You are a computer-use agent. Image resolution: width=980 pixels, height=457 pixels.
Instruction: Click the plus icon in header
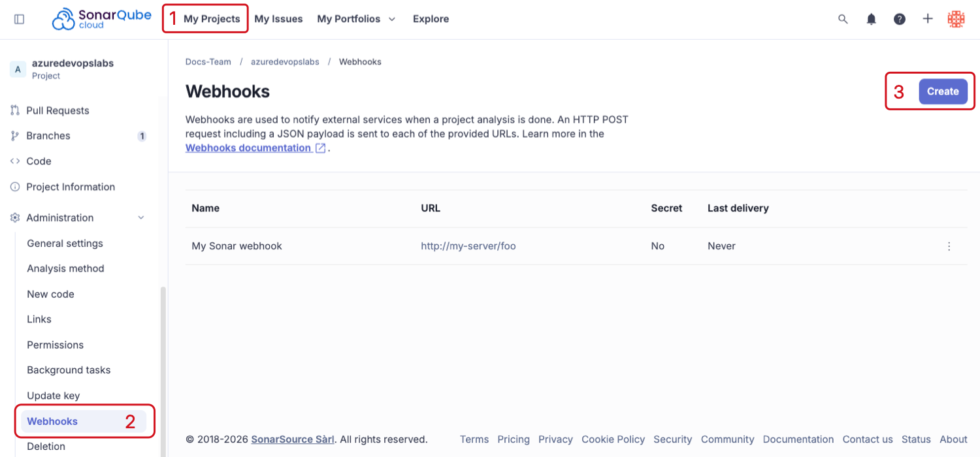click(928, 19)
